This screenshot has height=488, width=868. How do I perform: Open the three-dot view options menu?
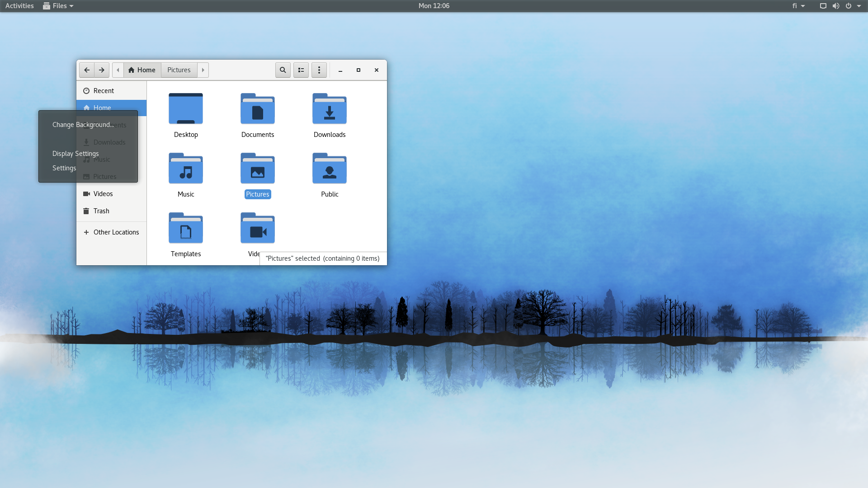pyautogui.click(x=319, y=70)
